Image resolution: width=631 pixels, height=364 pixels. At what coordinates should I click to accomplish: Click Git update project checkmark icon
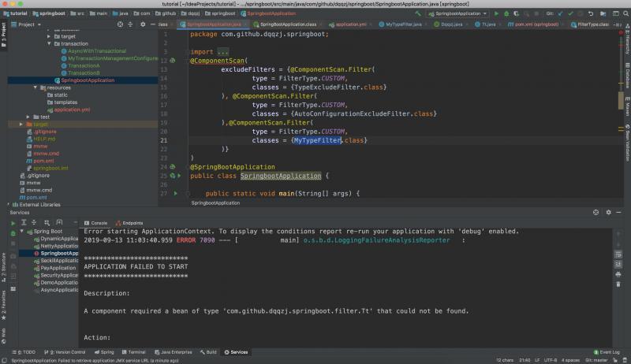pyautogui.click(x=561, y=13)
